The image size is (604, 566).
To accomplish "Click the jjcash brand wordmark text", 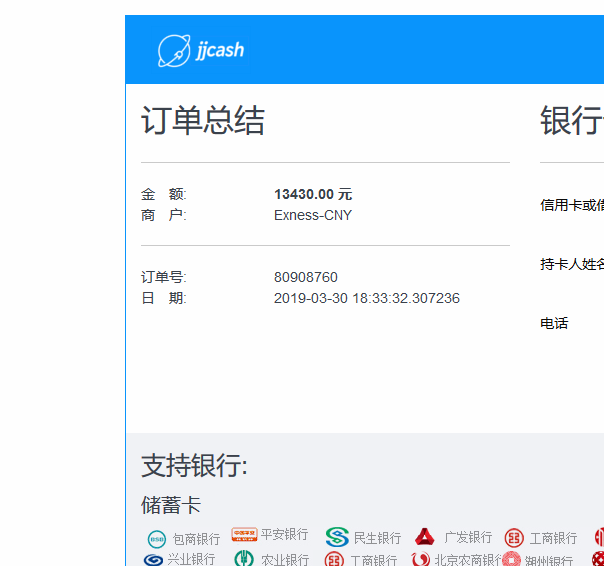I will coord(220,50).
